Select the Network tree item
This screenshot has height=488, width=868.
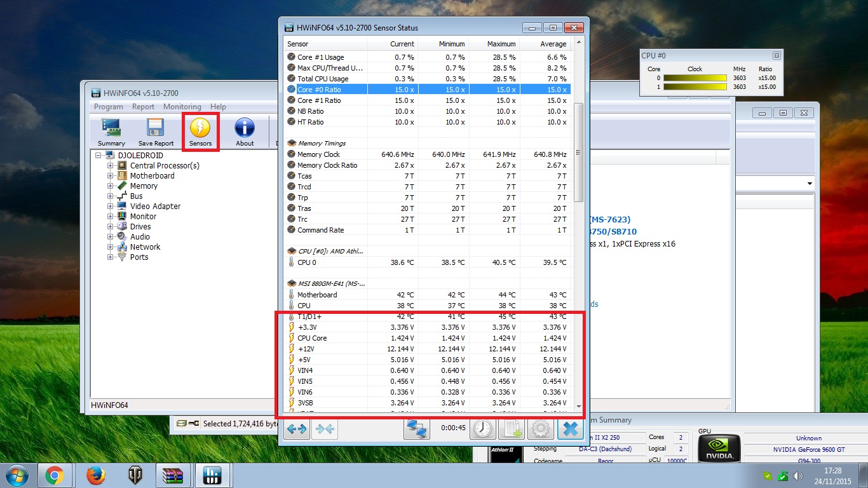(x=145, y=247)
